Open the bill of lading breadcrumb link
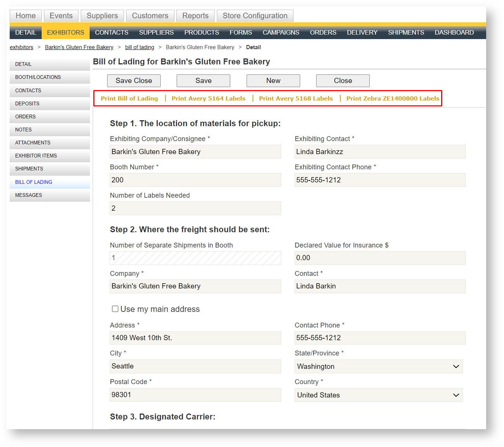This screenshot has width=504, height=447. (139, 47)
